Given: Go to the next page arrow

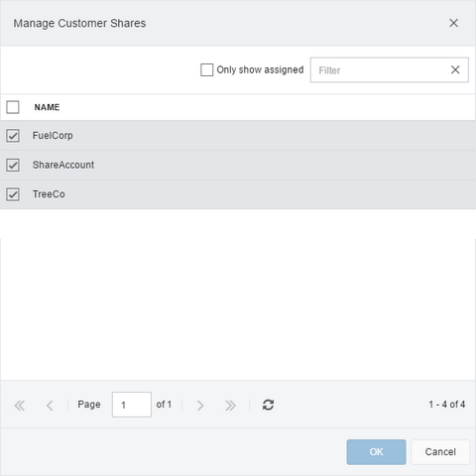Looking at the screenshot, I should click(x=200, y=406).
